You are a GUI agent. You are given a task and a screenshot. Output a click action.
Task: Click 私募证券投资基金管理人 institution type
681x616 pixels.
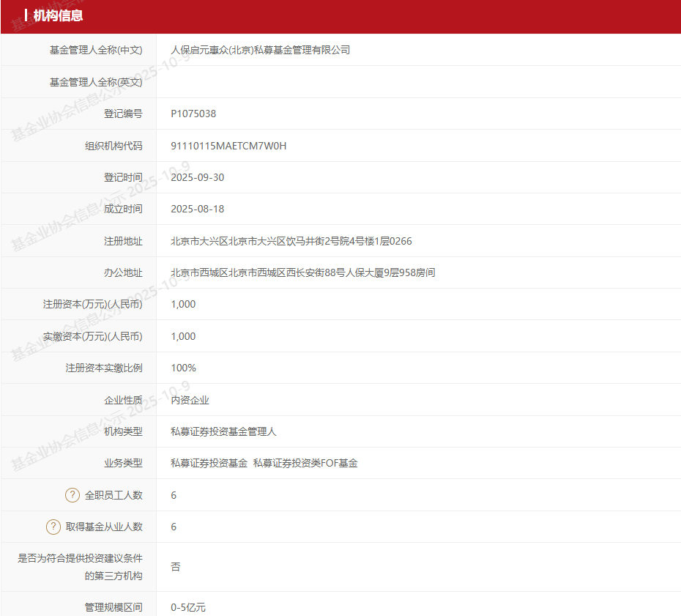pyautogui.click(x=223, y=431)
